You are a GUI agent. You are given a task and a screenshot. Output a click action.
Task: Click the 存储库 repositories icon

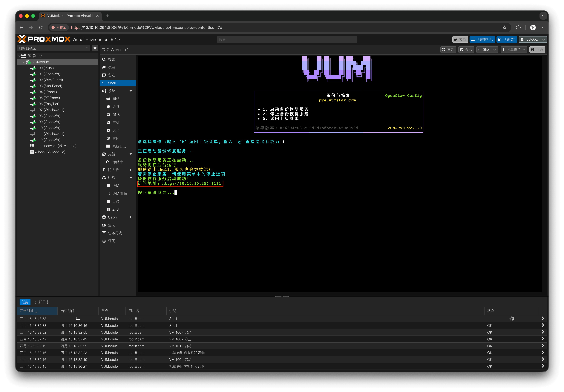click(x=108, y=162)
